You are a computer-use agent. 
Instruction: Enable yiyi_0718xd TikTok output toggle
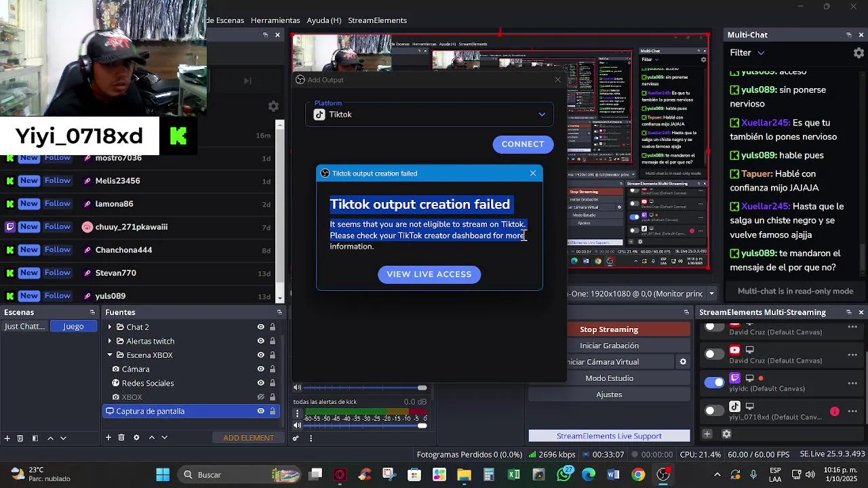point(714,411)
